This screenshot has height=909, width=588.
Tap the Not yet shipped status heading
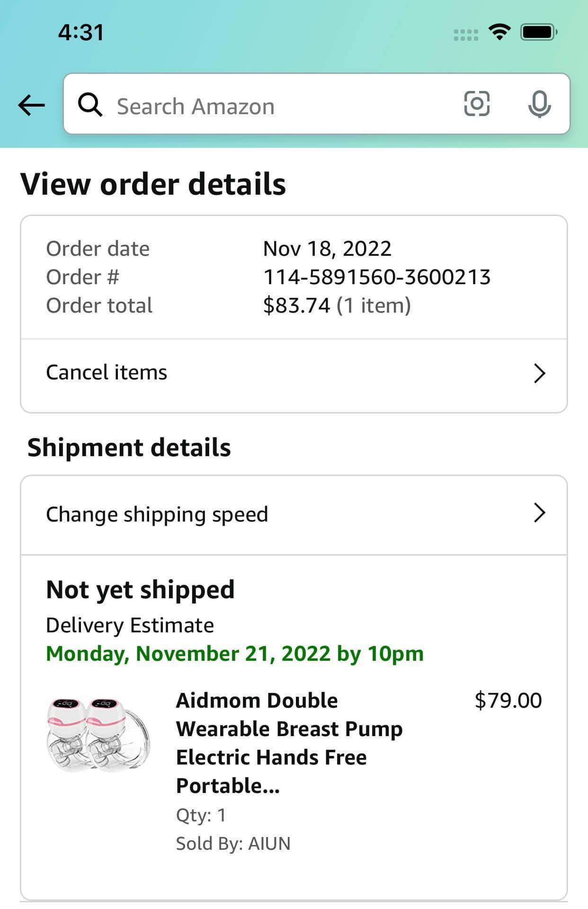[140, 590]
